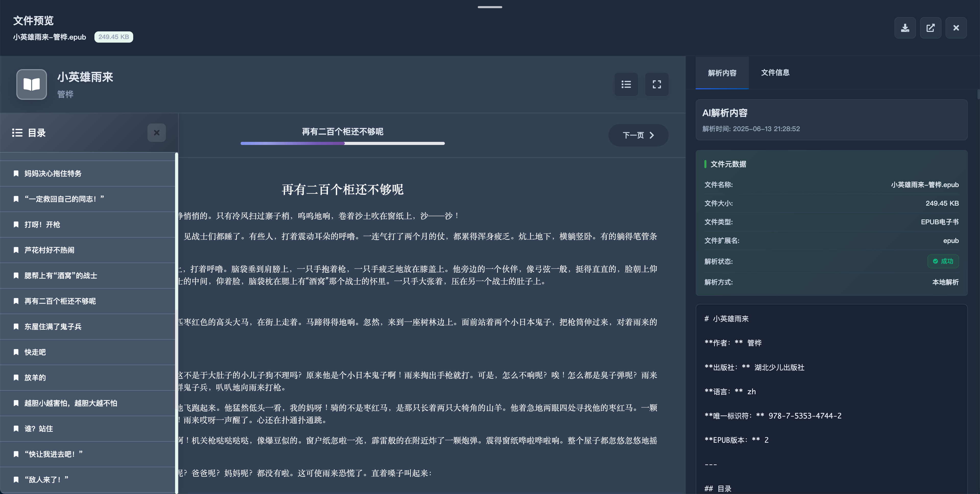980x494 pixels.
Task: Open chapter 打呀！开枪
Action: (88, 224)
